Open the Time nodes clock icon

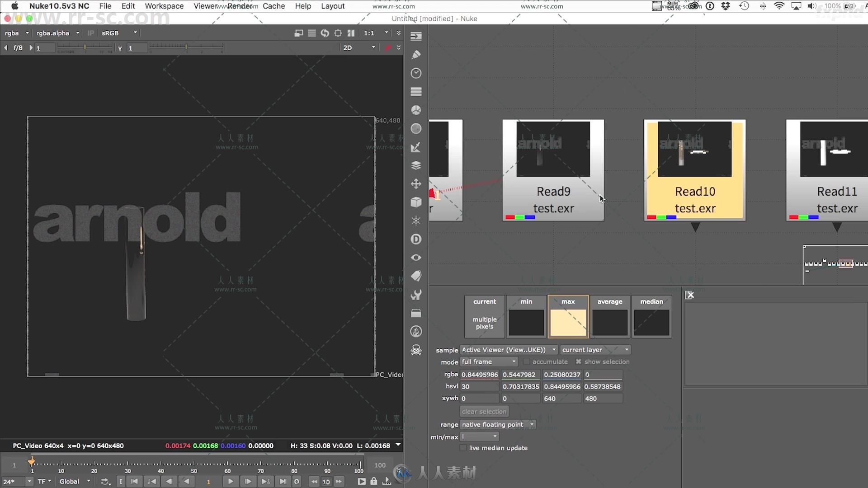pyautogui.click(x=416, y=73)
